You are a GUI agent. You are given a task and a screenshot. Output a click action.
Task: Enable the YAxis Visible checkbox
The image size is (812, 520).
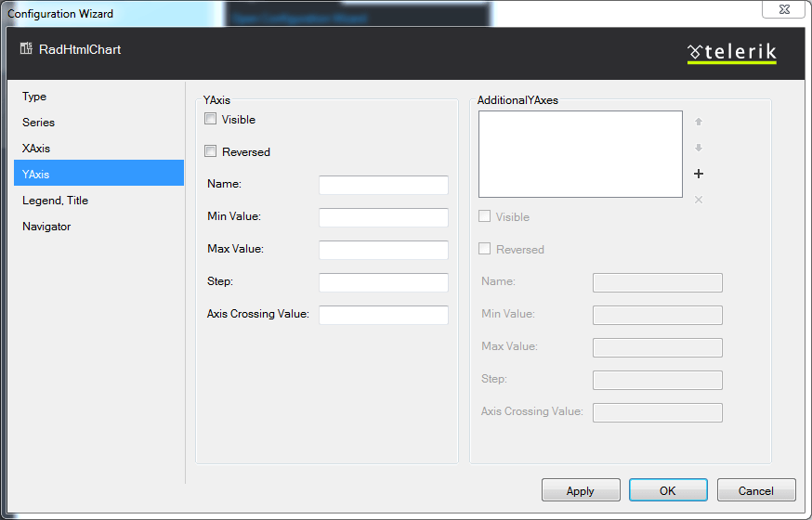tap(211, 119)
